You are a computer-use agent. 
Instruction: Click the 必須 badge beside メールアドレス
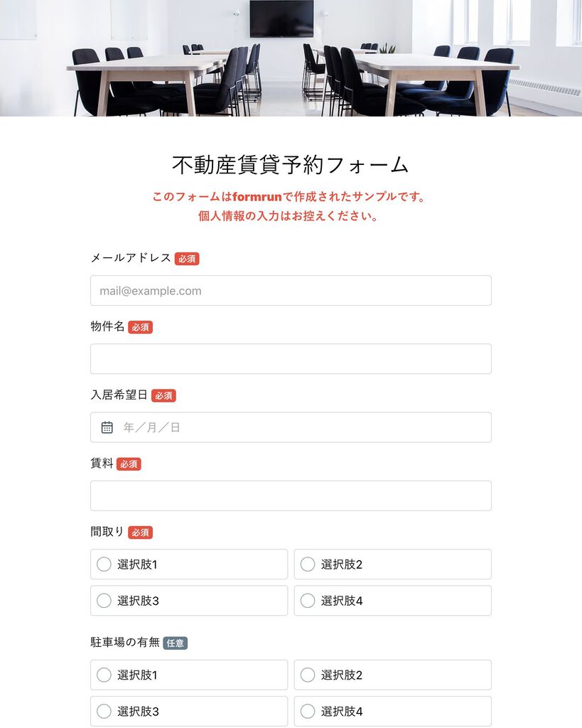(x=187, y=259)
